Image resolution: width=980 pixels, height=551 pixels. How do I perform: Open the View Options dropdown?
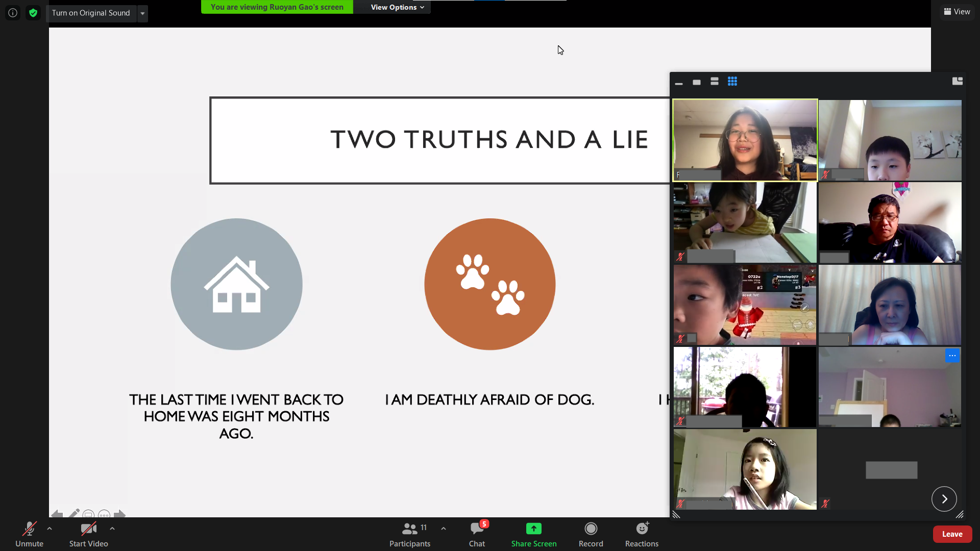tap(397, 7)
